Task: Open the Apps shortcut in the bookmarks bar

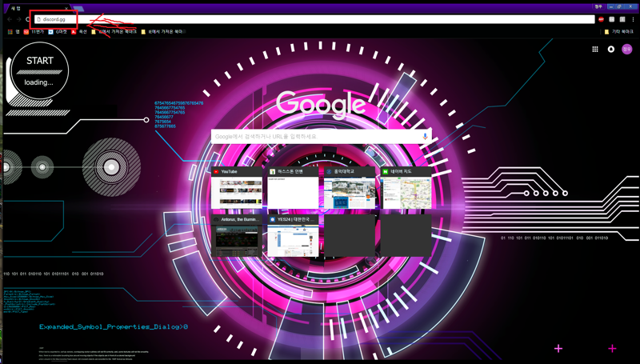Action: [x=14, y=31]
